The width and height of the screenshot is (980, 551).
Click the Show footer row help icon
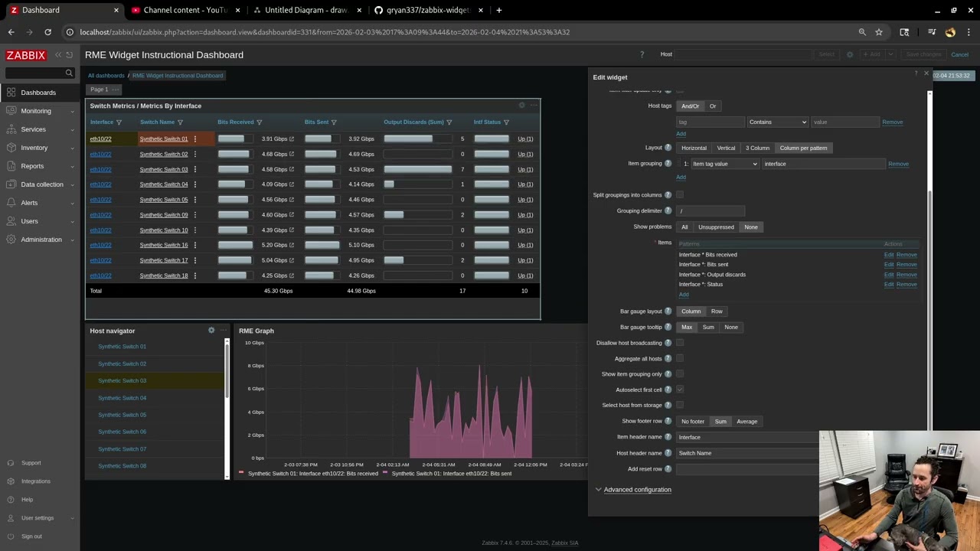(x=668, y=421)
